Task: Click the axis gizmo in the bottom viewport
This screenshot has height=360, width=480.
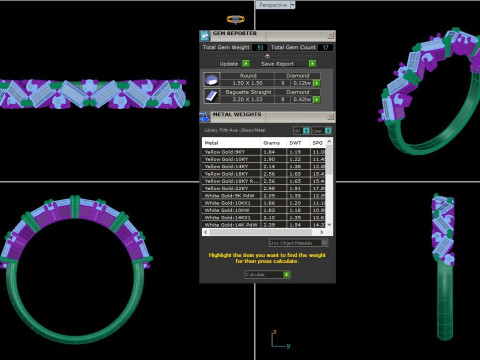Action: [280, 339]
